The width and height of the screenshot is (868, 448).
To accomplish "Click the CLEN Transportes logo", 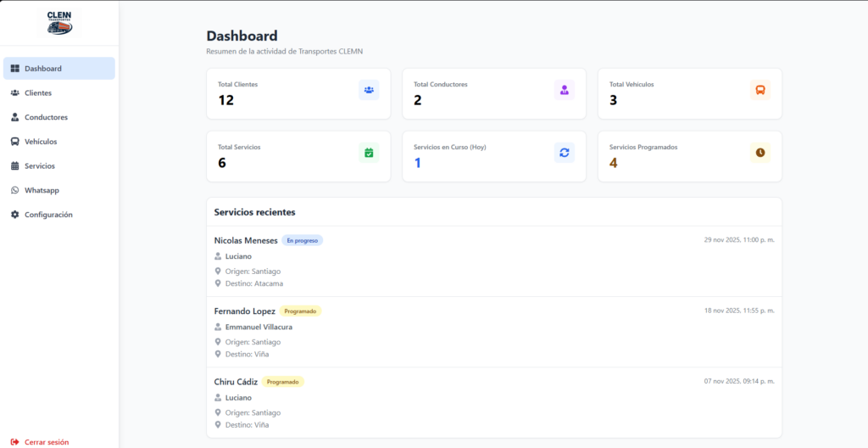I will click(x=59, y=23).
